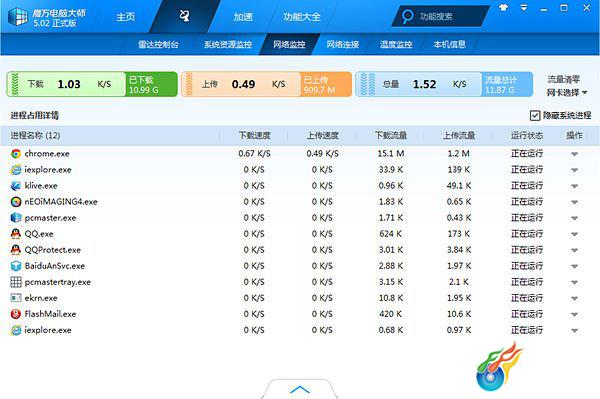Click the QQ.exe penguin icon
This screenshot has height=399, width=600.
coord(16,234)
